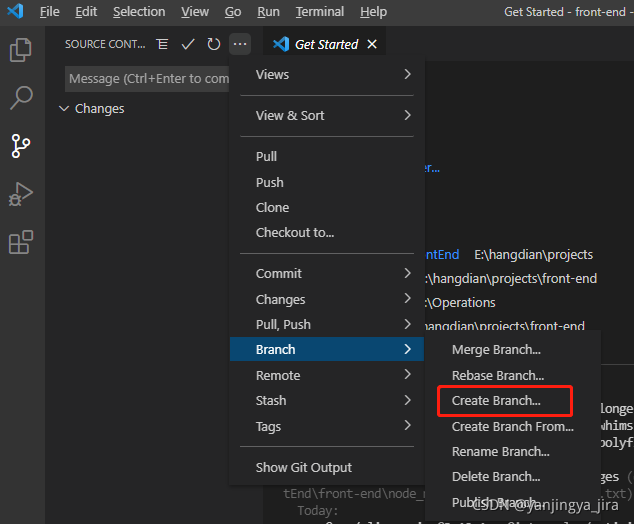Close the Get Started tab
Screen dimensions: 634x524
(x=372, y=44)
